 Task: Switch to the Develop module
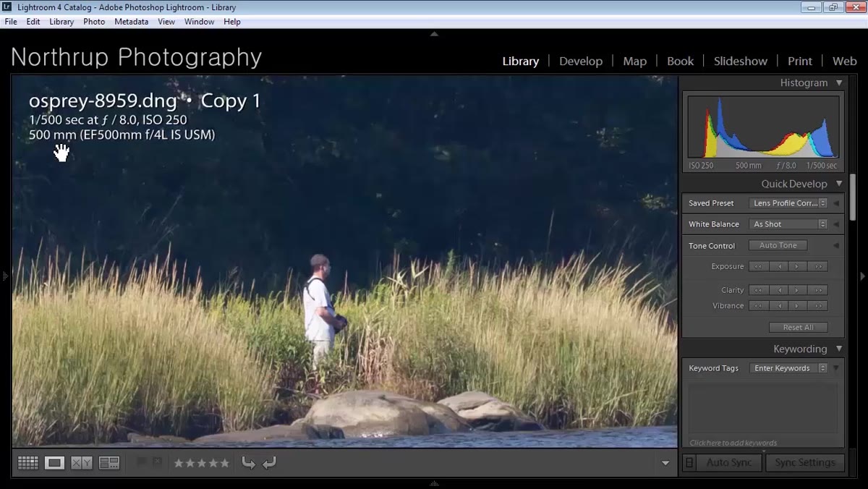(x=581, y=61)
